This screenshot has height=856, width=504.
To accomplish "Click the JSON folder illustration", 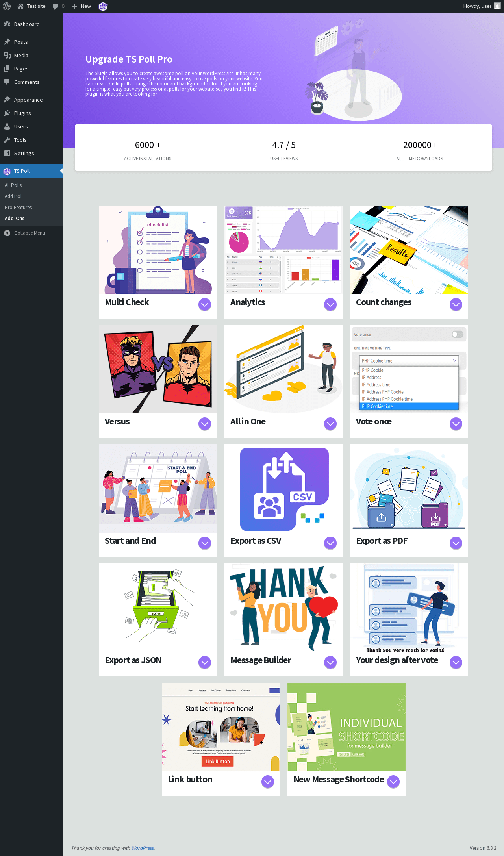I will coord(158,608).
